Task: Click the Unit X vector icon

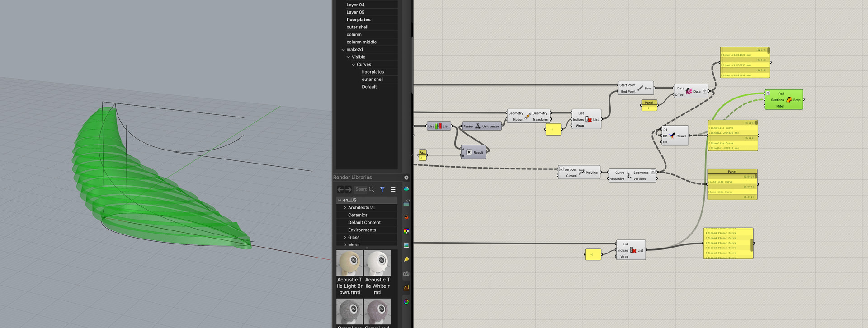Action: [478, 126]
